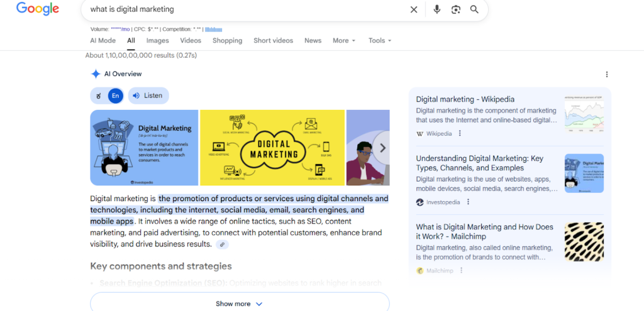The width and height of the screenshot is (644, 311).
Task: Open the AI Mode tab
Action: (103, 41)
